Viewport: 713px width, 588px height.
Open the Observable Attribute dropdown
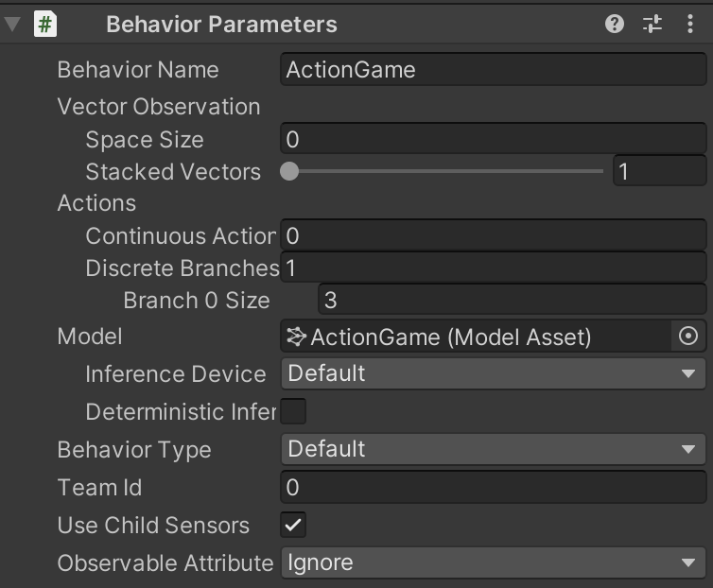pyautogui.click(x=494, y=563)
